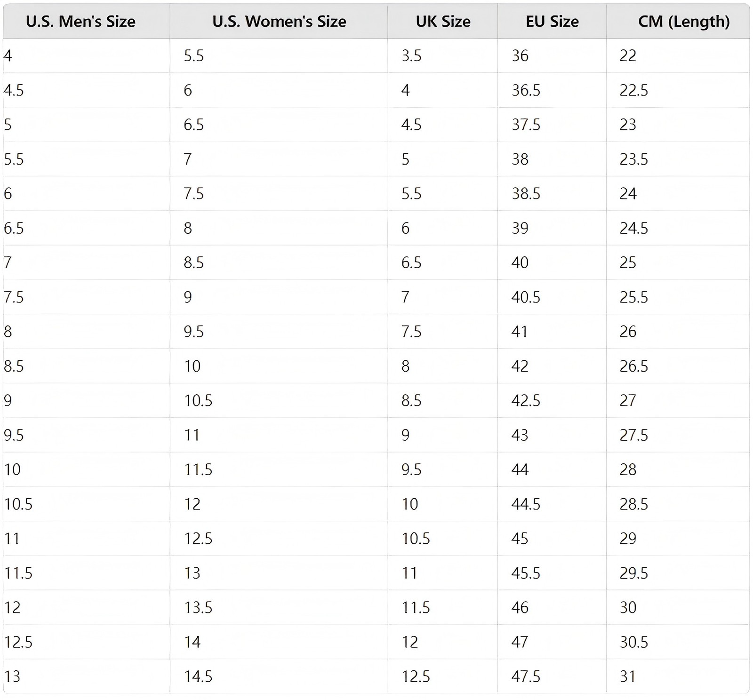Select the EU Size header cell
The image size is (753, 700).
tap(552, 21)
